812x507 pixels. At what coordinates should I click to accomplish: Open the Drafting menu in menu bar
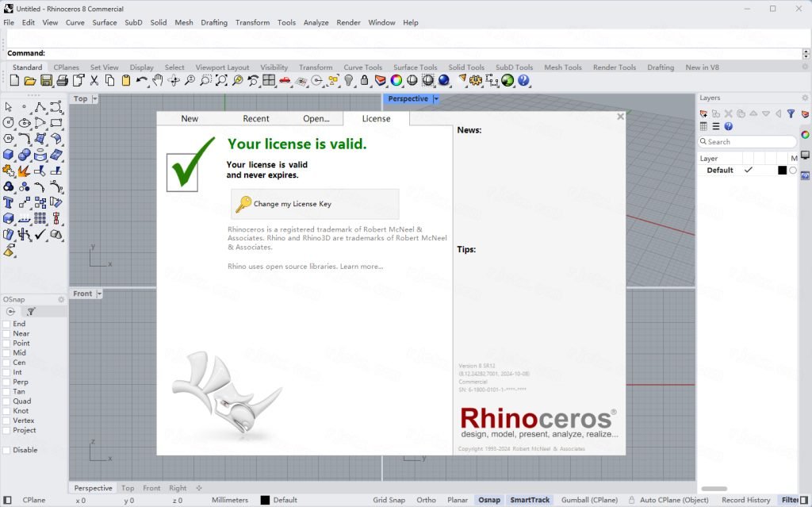pos(214,22)
